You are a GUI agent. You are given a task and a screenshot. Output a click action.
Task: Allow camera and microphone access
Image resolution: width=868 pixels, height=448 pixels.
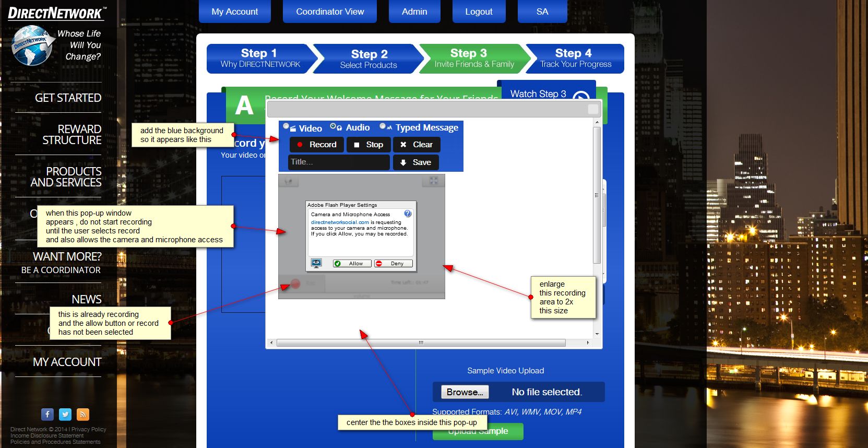tap(352, 264)
